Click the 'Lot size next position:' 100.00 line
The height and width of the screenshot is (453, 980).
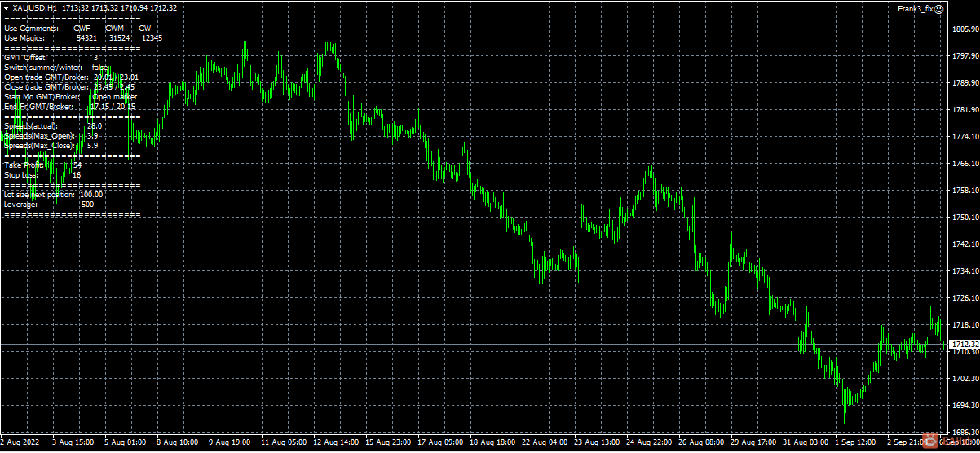click(x=53, y=195)
